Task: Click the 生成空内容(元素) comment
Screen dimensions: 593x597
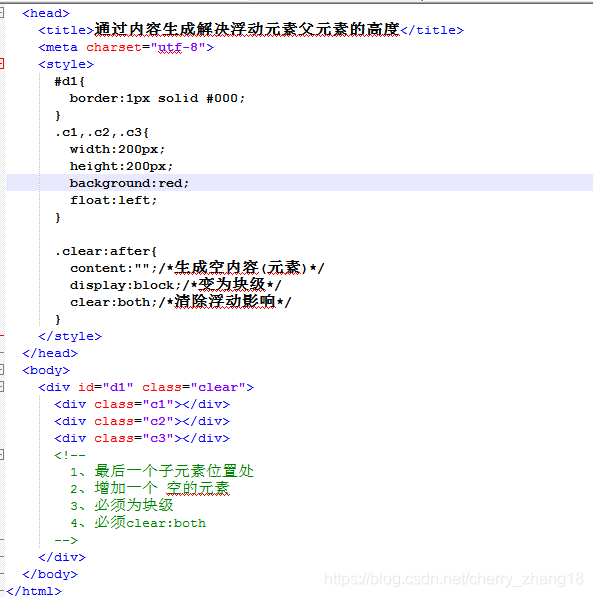Action: (x=241, y=268)
